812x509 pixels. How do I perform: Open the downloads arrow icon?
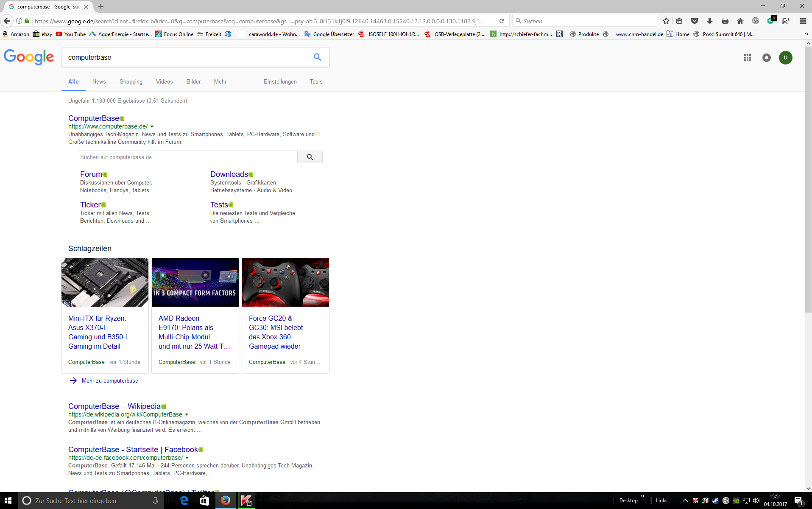click(710, 21)
